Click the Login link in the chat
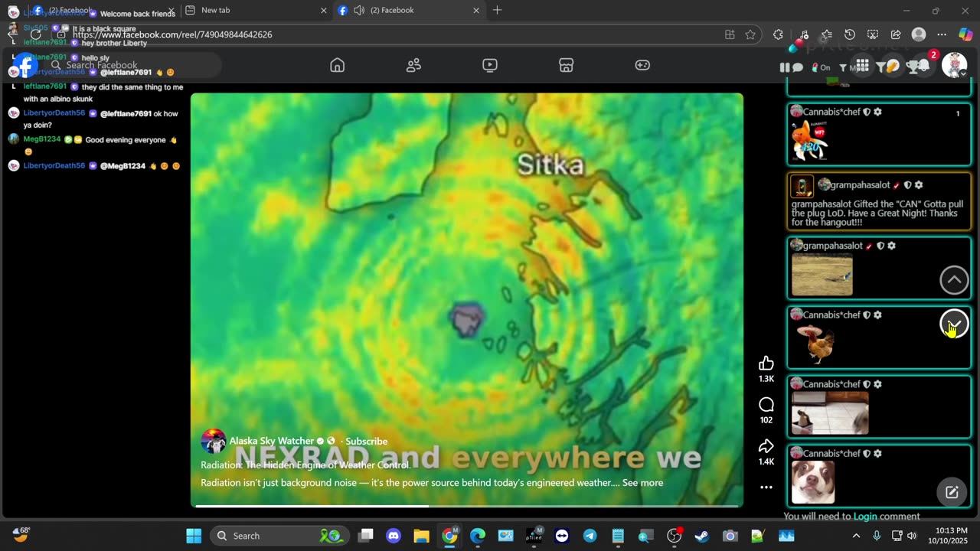This screenshot has height=551, width=980. (x=865, y=517)
